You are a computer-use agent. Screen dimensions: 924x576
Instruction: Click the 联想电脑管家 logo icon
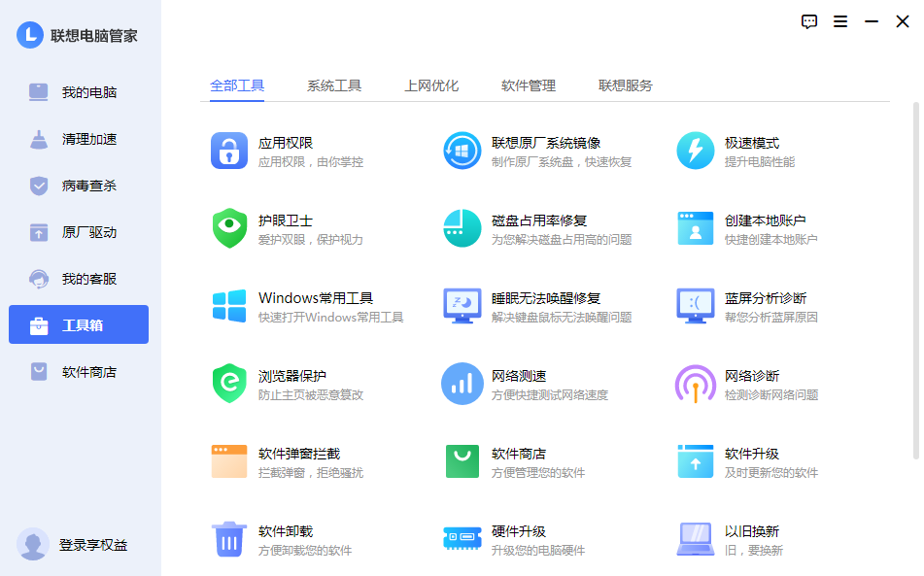coord(30,35)
